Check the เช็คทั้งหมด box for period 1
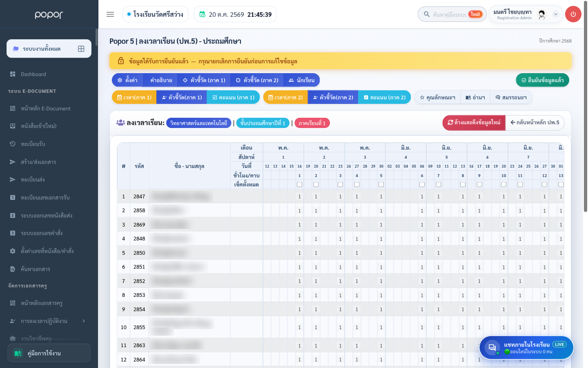This screenshot has height=368, width=588. coord(299,184)
